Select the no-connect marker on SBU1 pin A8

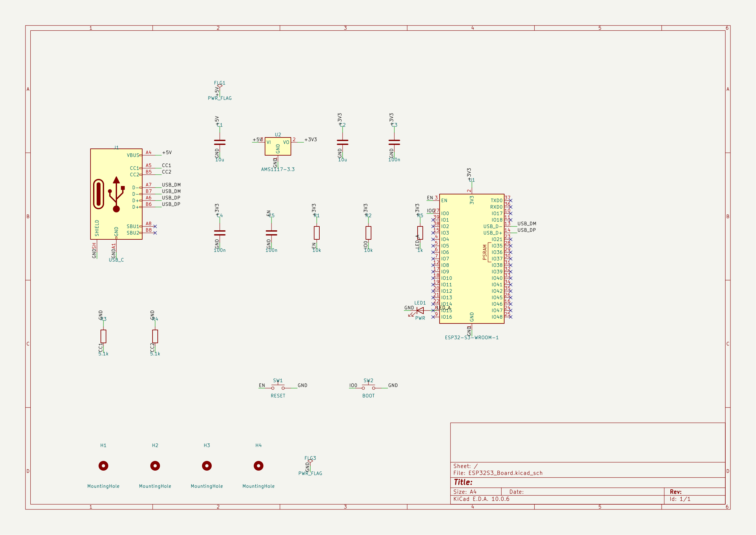tap(155, 227)
